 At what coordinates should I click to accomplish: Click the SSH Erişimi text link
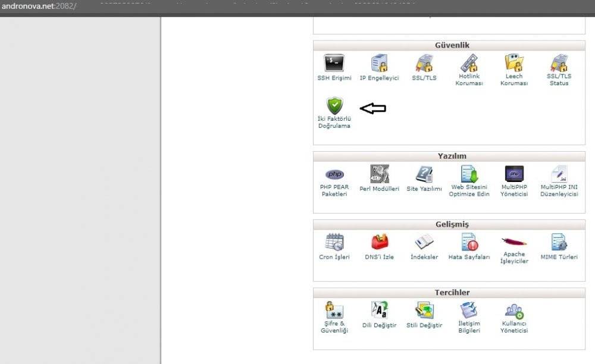click(334, 78)
